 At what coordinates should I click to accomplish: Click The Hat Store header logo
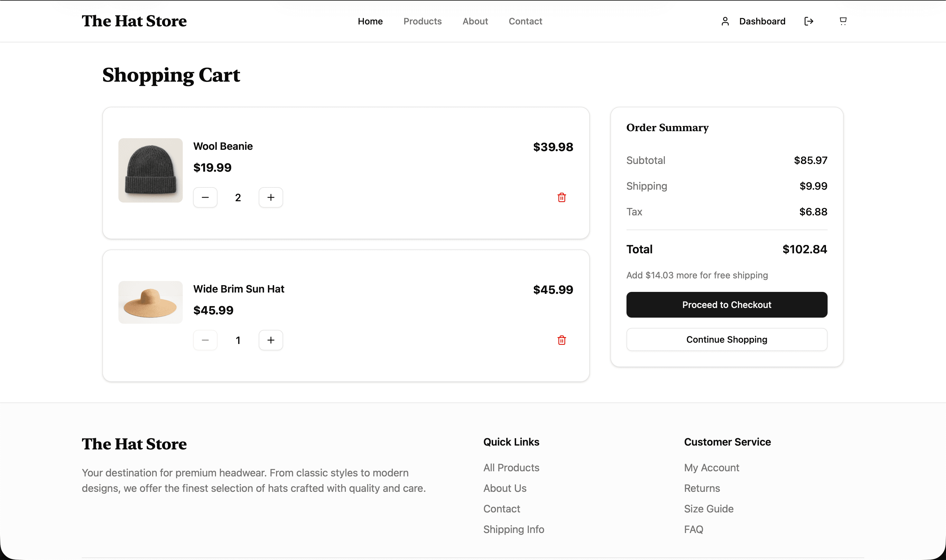tap(134, 21)
